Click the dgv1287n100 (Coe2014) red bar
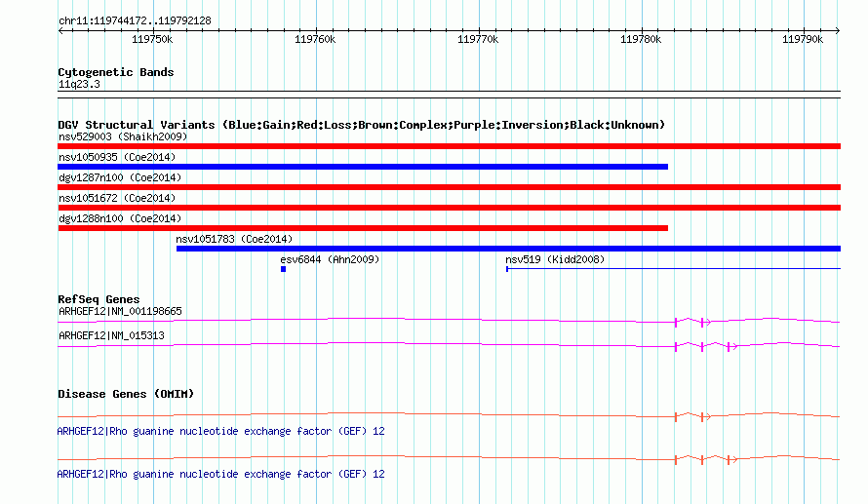868x504 pixels. click(x=449, y=187)
